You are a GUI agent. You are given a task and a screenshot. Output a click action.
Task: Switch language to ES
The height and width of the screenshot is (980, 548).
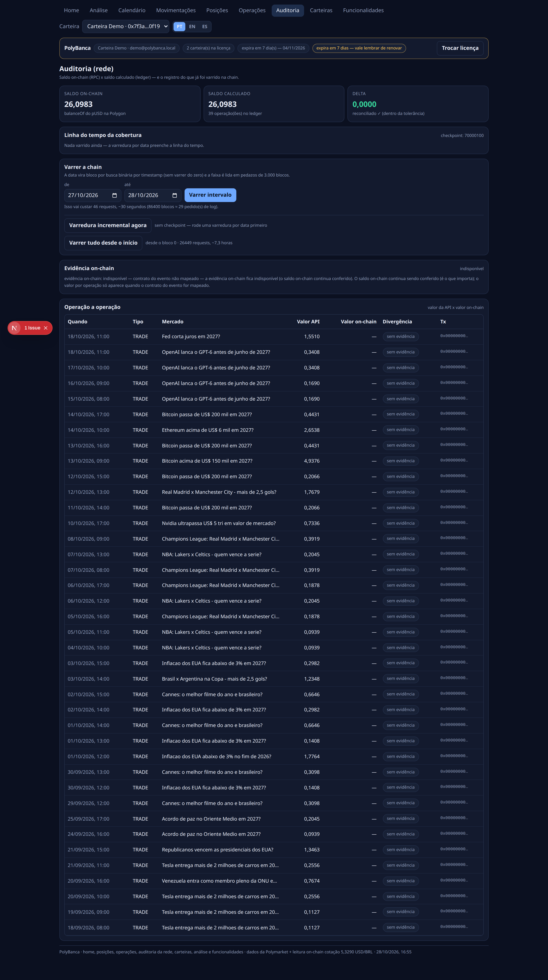[x=205, y=27]
